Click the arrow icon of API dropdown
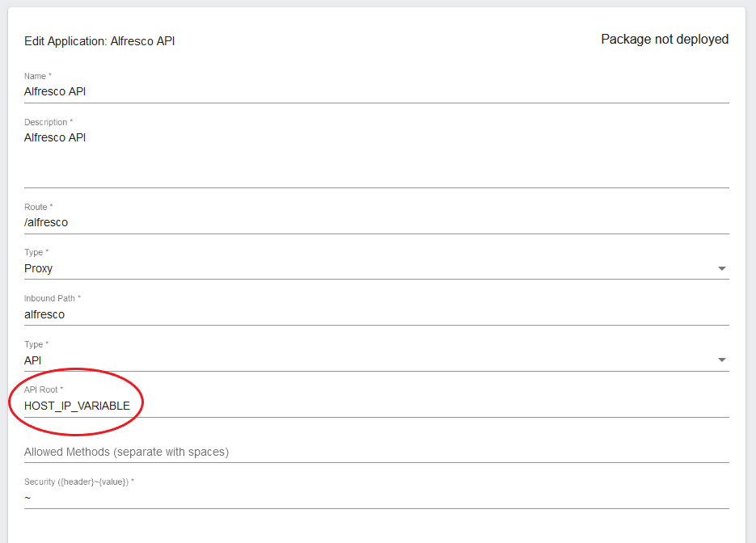The image size is (756, 543). [722, 360]
